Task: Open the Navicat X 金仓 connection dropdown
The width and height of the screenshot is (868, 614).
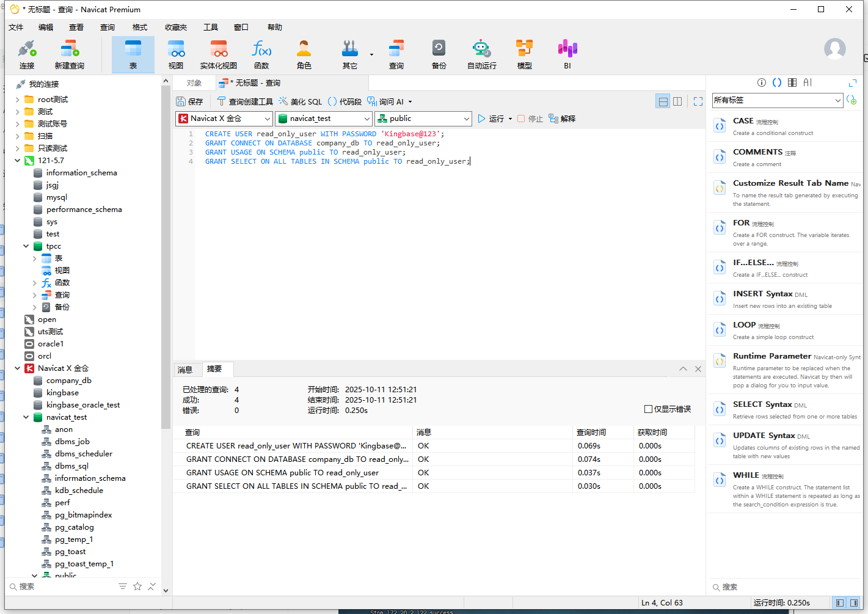Action: (224, 119)
